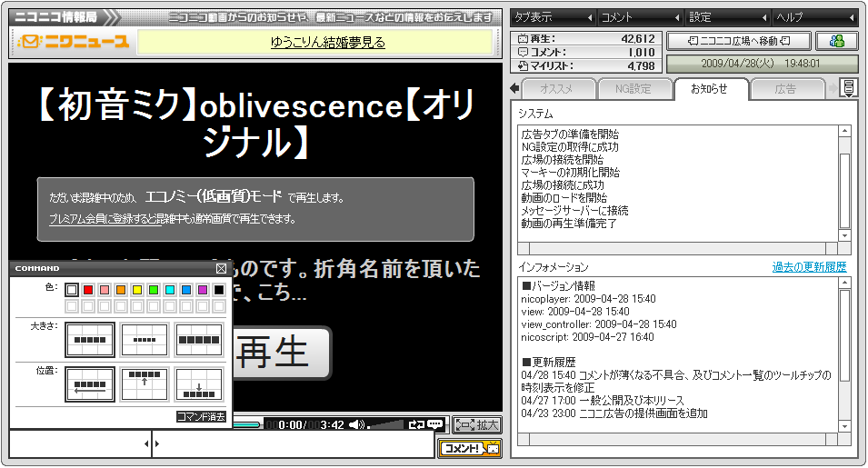
Task: Set comment position to bottom
Action: (x=199, y=383)
